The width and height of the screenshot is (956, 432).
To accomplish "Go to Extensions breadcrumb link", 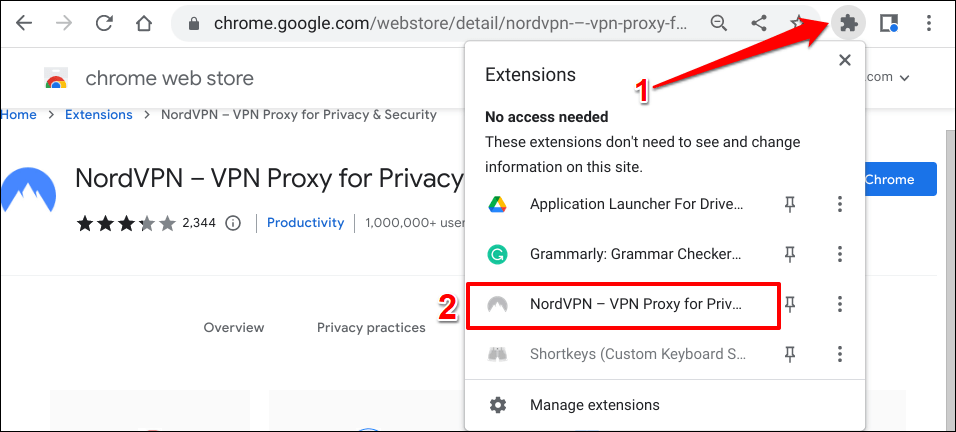I will [x=99, y=115].
